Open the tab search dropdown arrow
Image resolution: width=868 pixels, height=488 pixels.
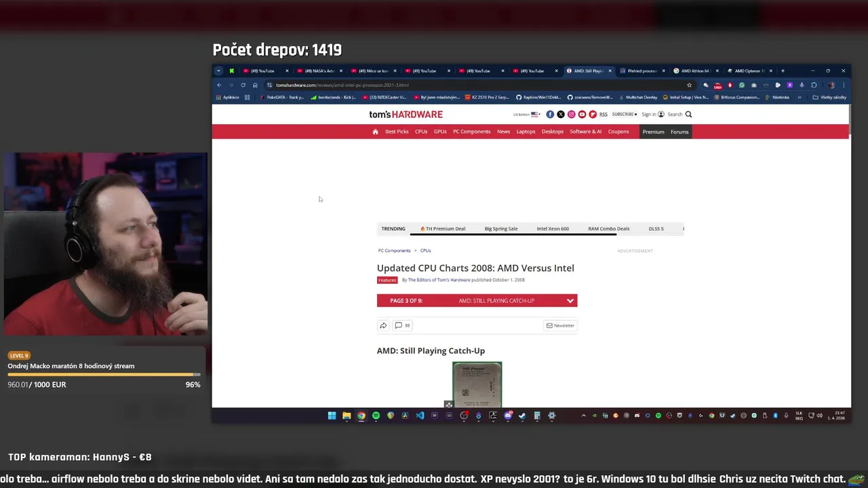tap(218, 70)
